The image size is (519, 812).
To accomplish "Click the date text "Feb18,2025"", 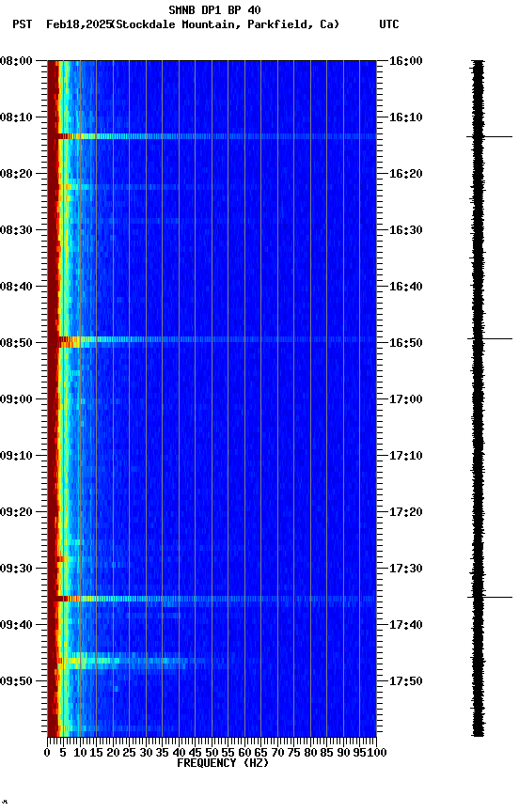I will tap(79, 24).
